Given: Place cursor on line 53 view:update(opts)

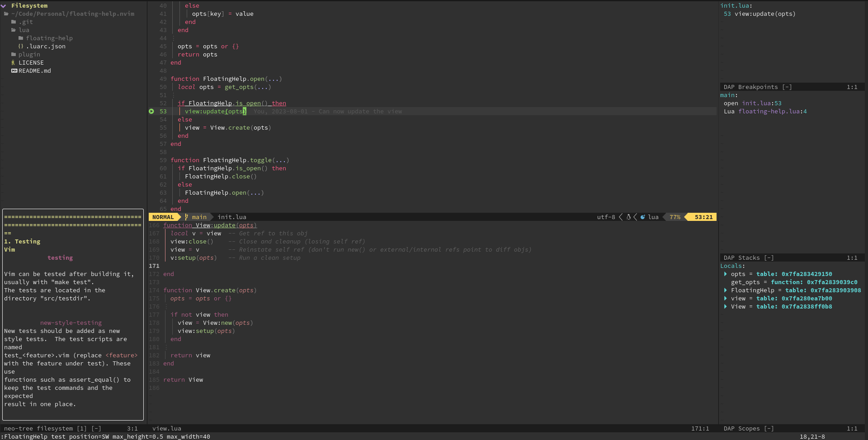Looking at the screenshot, I should pos(216,112).
